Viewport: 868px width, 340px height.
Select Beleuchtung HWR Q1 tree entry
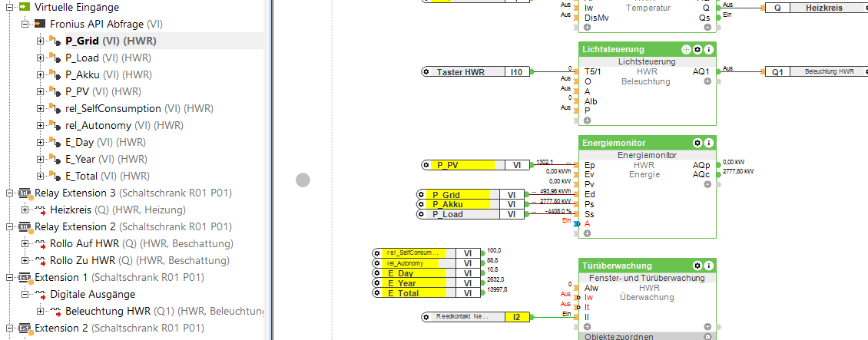coord(164,312)
